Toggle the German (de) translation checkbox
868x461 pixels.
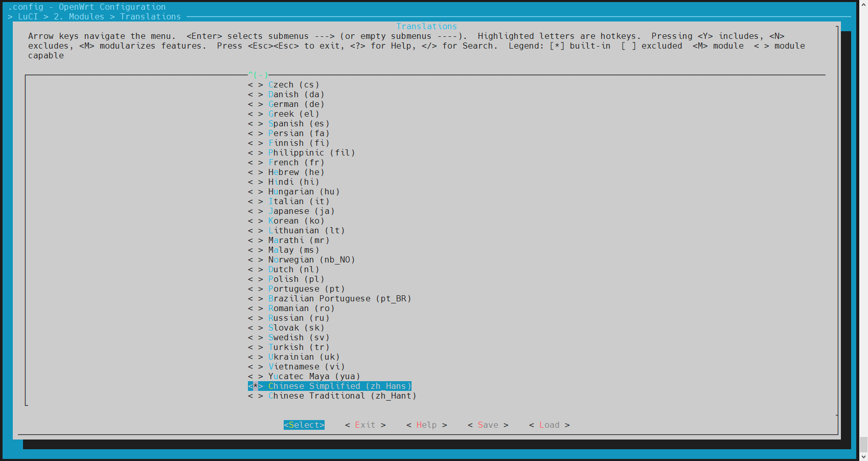tap(255, 104)
